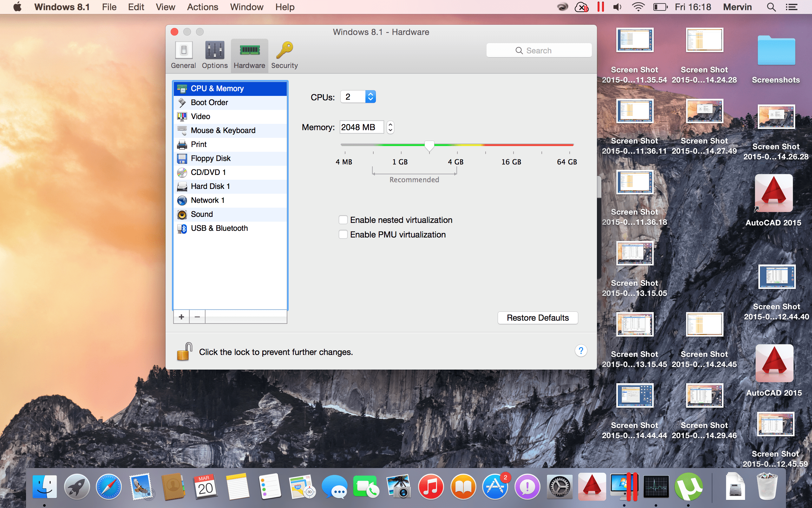Open the View menu
This screenshot has height=508, width=812.
click(166, 7)
